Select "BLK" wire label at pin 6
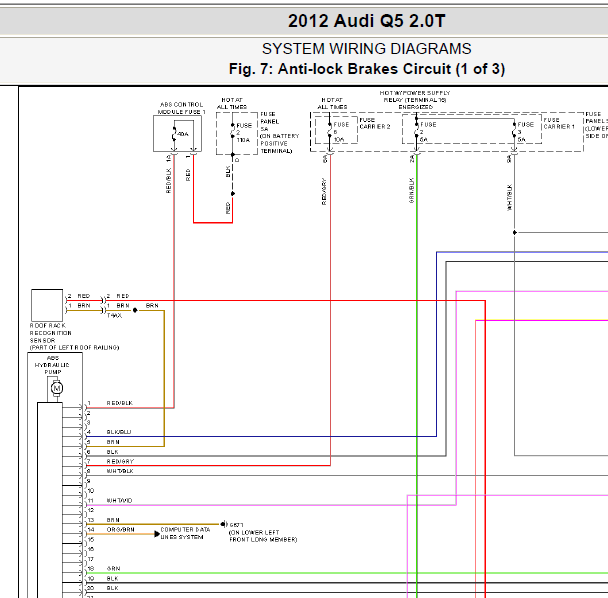608x598 pixels. [112, 452]
